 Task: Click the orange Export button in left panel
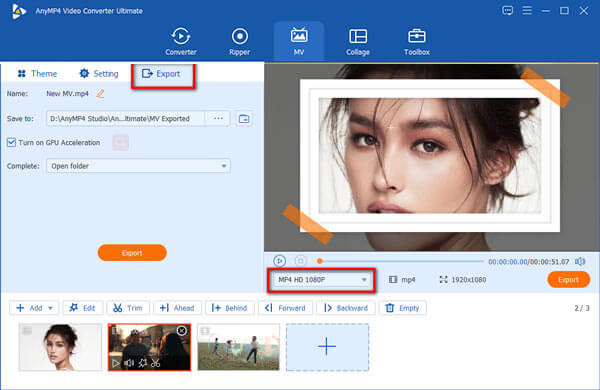click(x=132, y=253)
